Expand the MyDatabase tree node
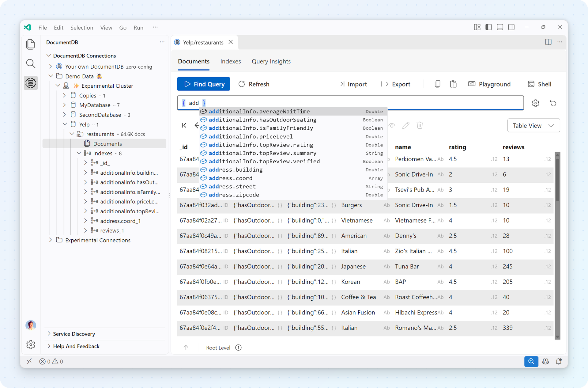The height and width of the screenshot is (388, 588). 64,105
